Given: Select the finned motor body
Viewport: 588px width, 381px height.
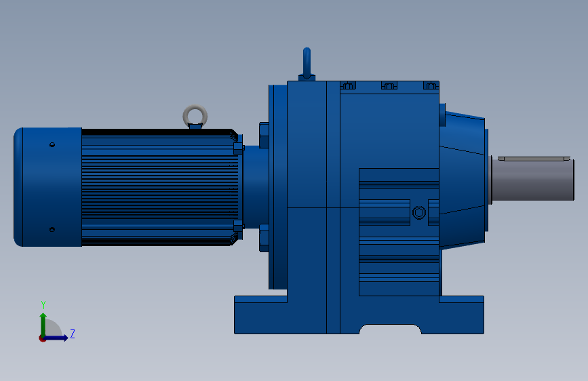Looking at the screenshot, I should tap(160, 187).
